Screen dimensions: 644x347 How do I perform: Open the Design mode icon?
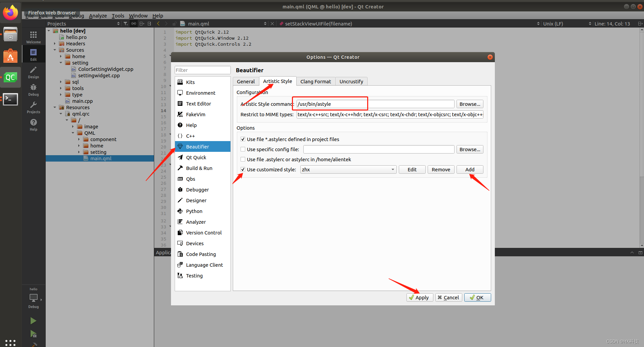[33, 72]
